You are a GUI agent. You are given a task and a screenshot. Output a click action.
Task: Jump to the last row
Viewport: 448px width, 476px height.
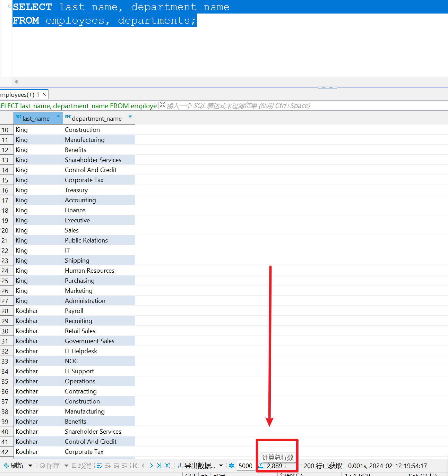[x=159, y=466]
